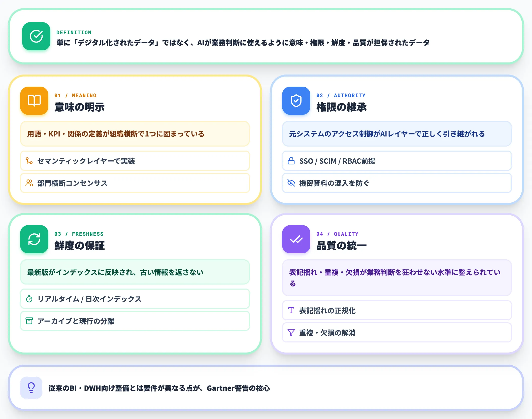Viewport: 532px width, 419px height.
Task: Click the orange open book Meaning icon
Action: 34,101
